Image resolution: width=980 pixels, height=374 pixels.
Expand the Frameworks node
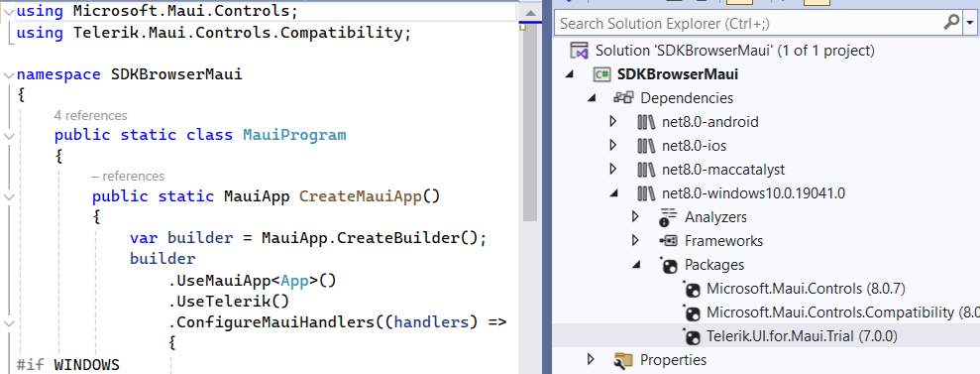click(x=635, y=240)
